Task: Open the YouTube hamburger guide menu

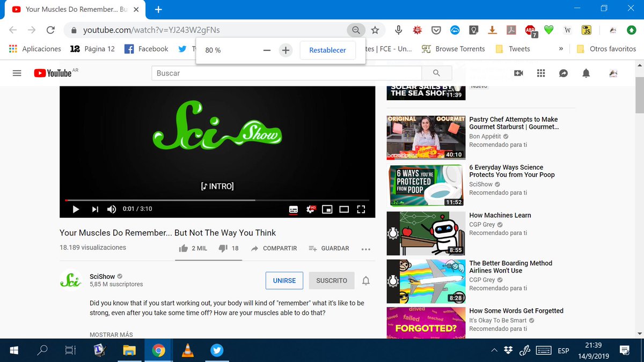Action: pos(17,73)
